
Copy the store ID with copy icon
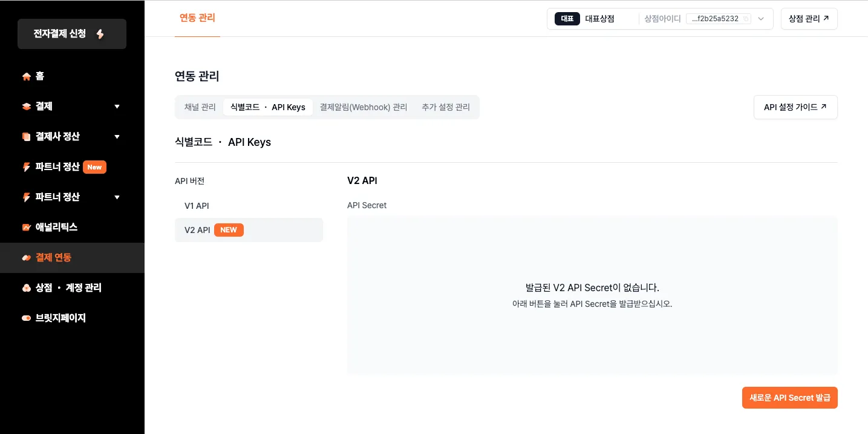tap(746, 19)
